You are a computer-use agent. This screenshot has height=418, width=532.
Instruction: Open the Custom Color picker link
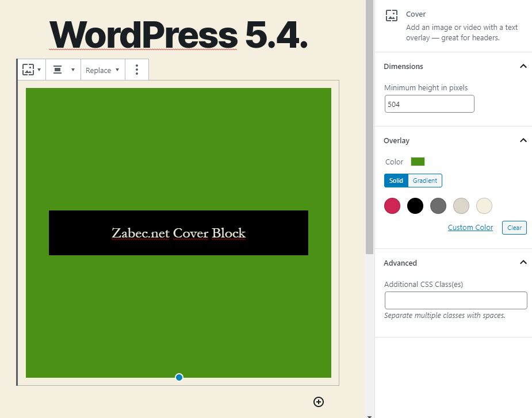470,227
